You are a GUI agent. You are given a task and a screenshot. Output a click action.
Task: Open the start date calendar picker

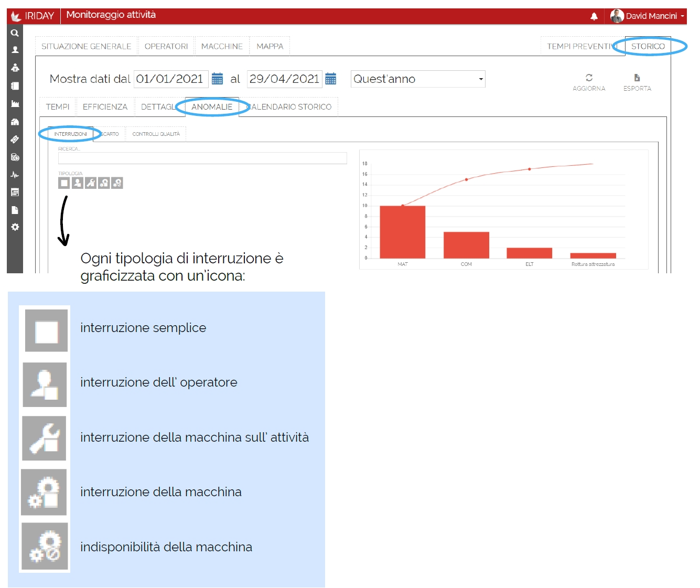click(x=217, y=79)
